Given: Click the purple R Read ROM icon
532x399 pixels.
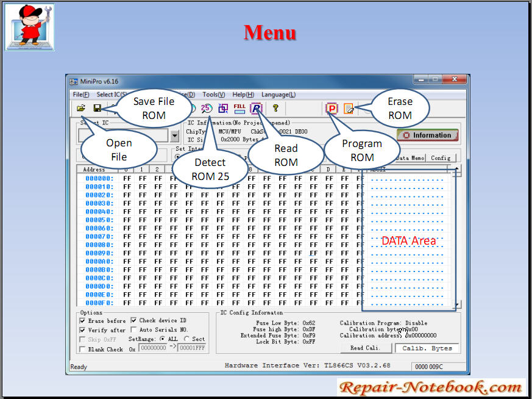Looking at the screenshot, I should pyautogui.click(x=256, y=109).
